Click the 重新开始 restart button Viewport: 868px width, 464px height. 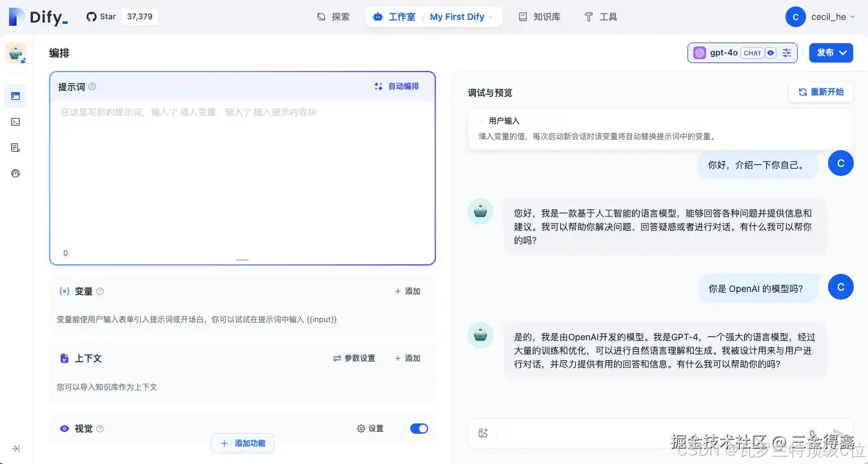pyautogui.click(x=821, y=92)
